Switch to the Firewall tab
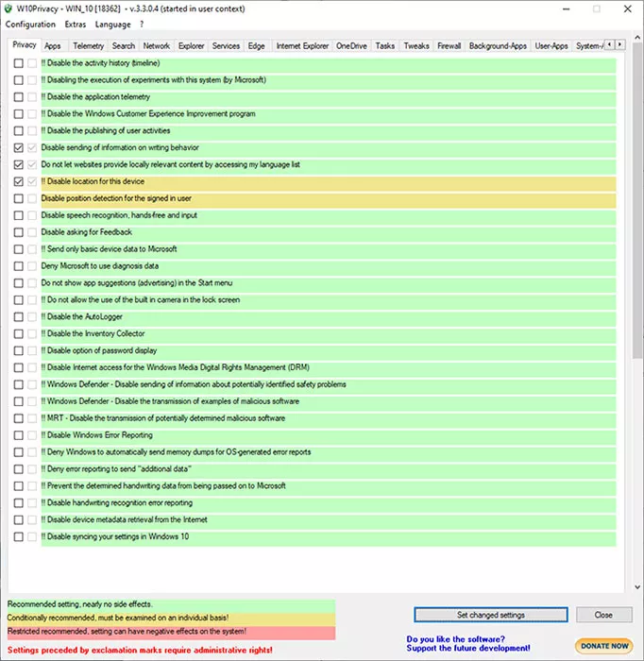Image resolution: width=644 pixels, height=661 pixels. (449, 46)
